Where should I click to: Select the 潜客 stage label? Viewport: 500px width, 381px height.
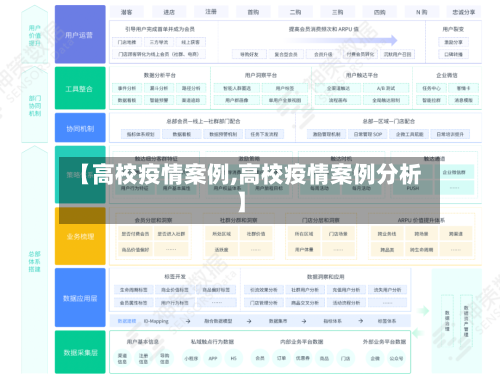coord(127,12)
